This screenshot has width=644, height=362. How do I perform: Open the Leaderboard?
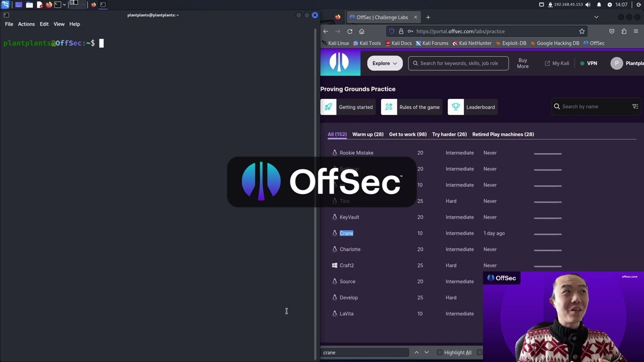472,107
